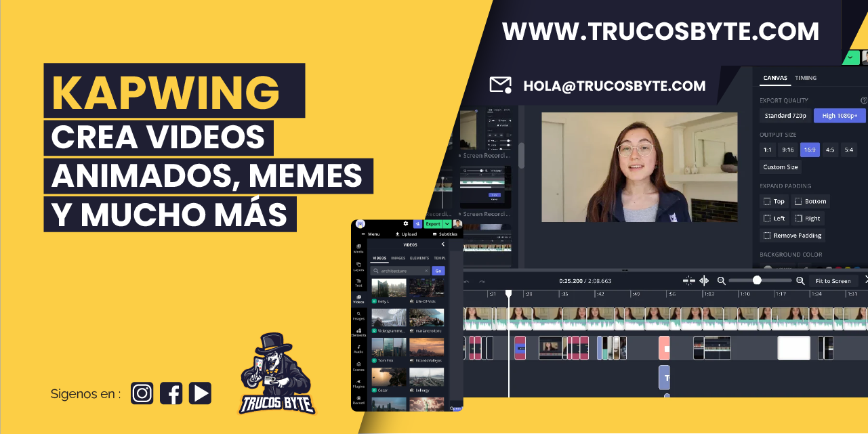Select the Videos sidebar icon
The height and width of the screenshot is (434, 868).
(x=358, y=299)
